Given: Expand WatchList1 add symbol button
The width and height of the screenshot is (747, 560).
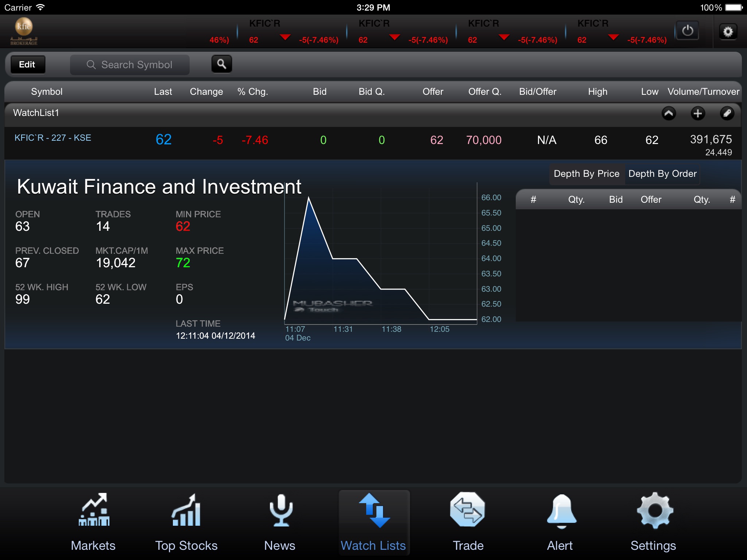Looking at the screenshot, I should coord(698,113).
